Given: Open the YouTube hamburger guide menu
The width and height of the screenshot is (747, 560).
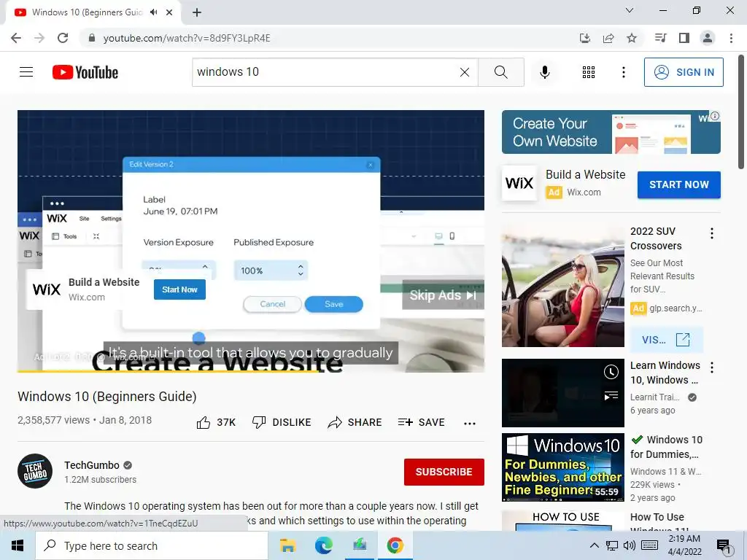Looking at the screenshot, I should point(26,72).
